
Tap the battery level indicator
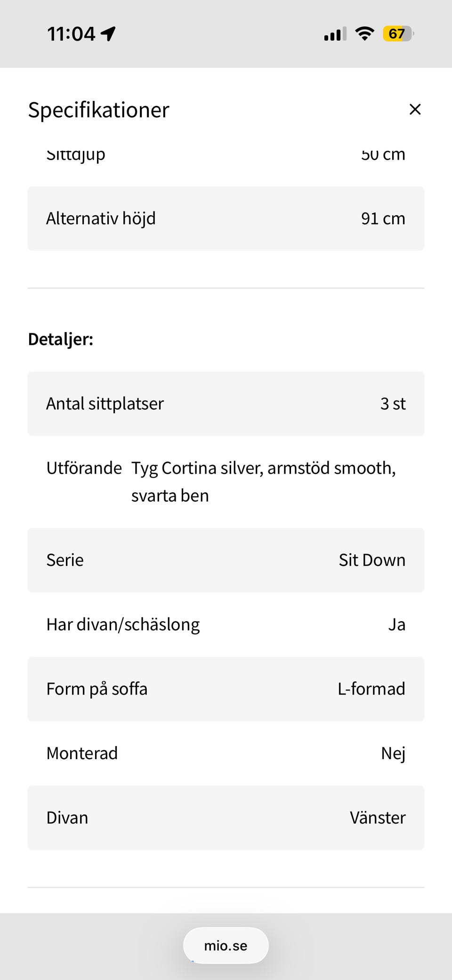tap(398, 34)
